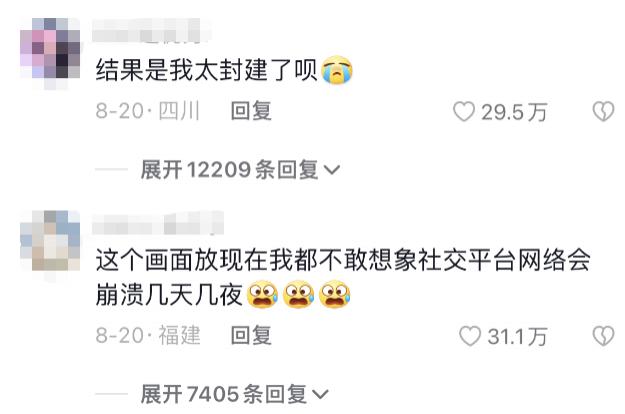Reply to the 福建 comment
The height and width of the screenshot is (414, 625).
[x=251, y=335]
